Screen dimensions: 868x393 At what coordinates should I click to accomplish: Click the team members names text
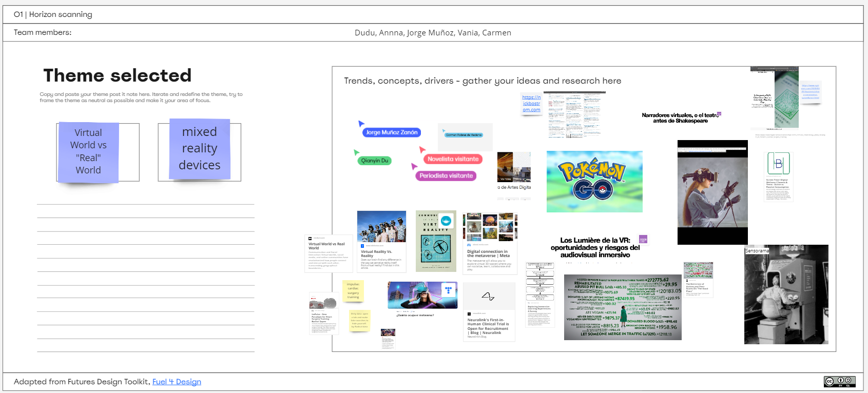coord(433,32)
